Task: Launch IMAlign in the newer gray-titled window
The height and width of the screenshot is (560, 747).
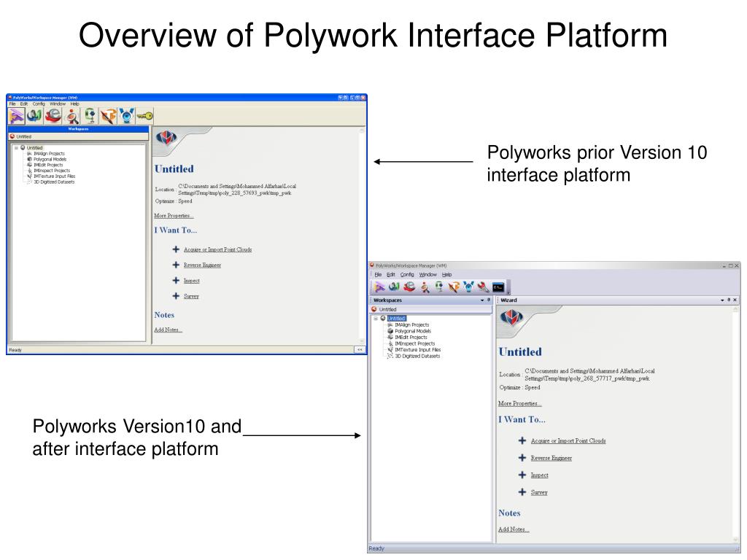Action: tap(379, 287)
